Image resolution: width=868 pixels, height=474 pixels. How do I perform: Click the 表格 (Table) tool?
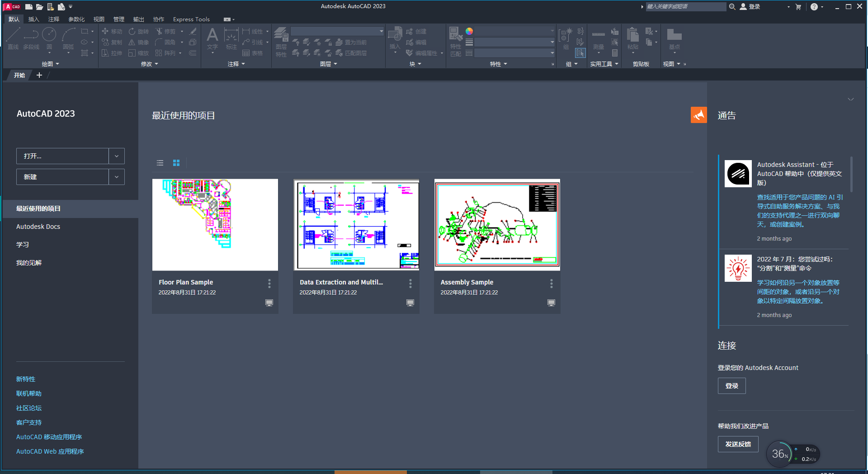253,53
